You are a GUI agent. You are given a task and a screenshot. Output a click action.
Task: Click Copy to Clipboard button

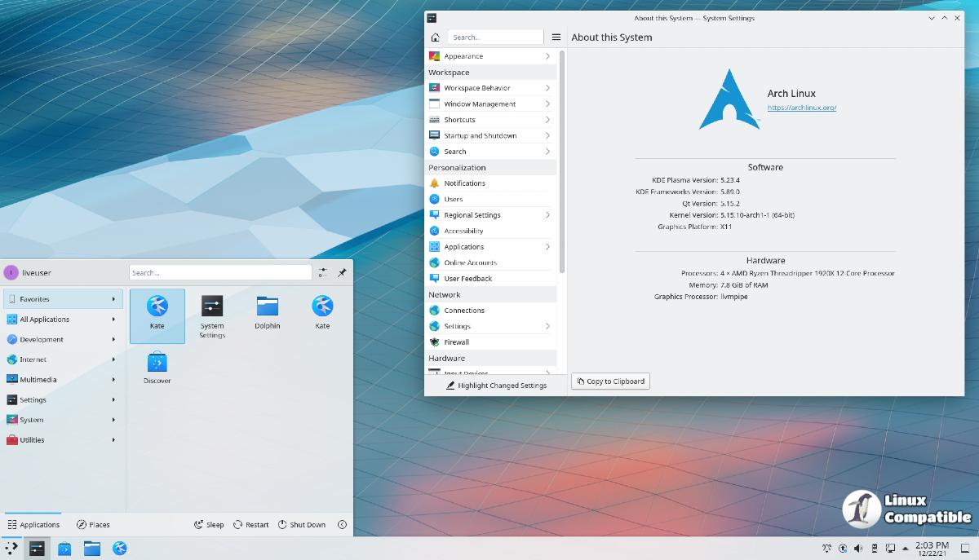(610, 381)
